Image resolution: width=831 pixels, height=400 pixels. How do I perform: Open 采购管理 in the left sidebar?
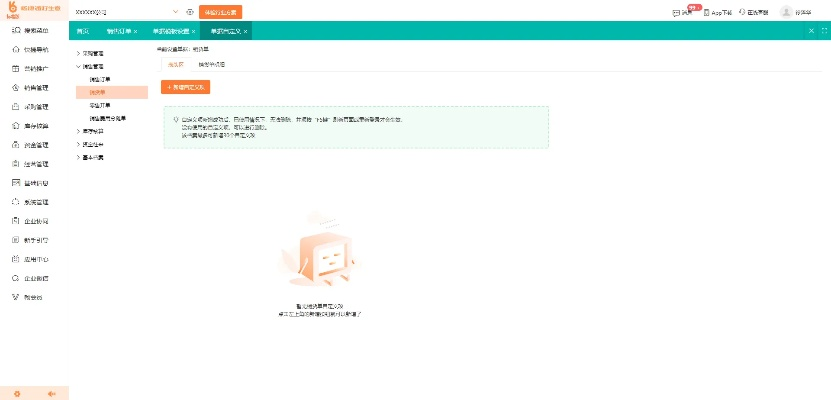tap(34, 106)
